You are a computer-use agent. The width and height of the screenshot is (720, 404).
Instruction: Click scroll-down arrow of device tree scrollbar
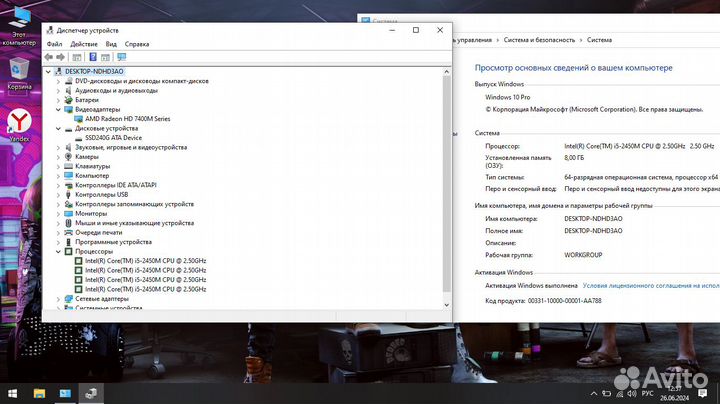(446, 305)
